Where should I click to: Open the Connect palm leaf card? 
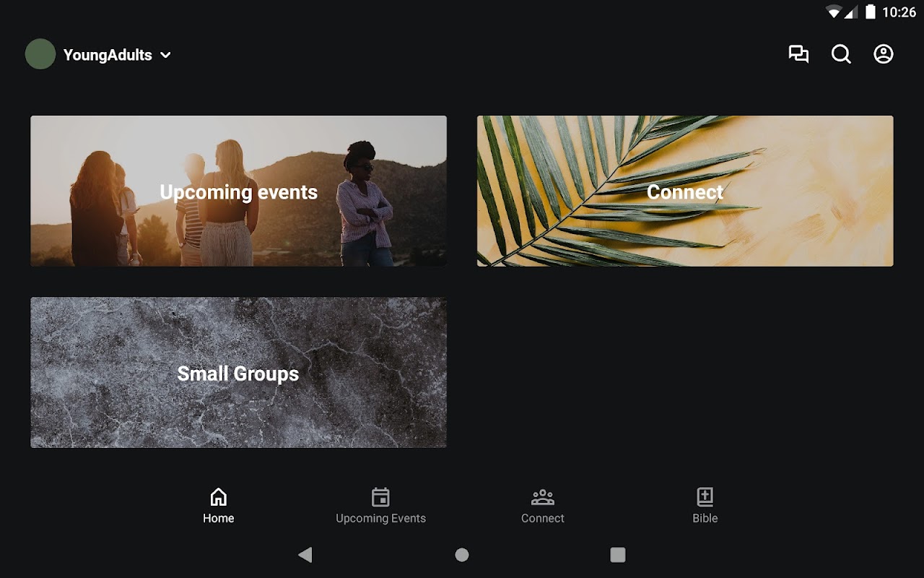coord(685,191)
